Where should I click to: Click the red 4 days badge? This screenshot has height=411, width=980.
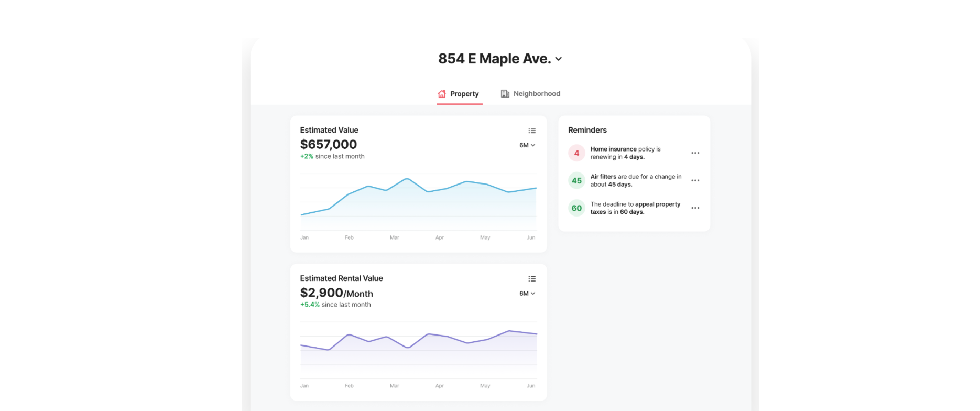(576, 153)
